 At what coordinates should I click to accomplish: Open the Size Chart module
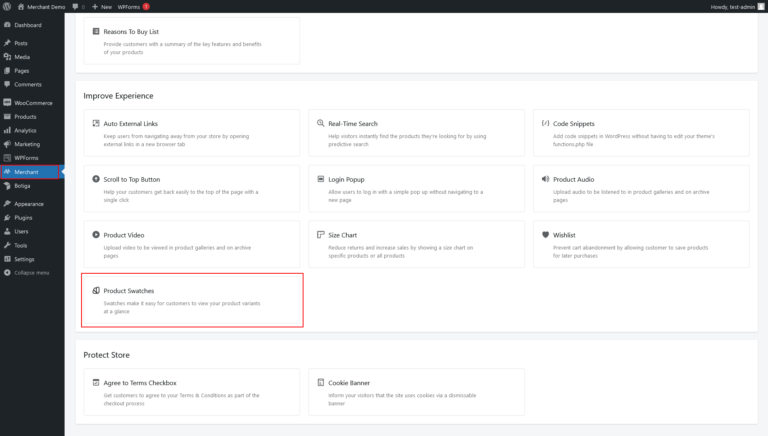point(416,244)
